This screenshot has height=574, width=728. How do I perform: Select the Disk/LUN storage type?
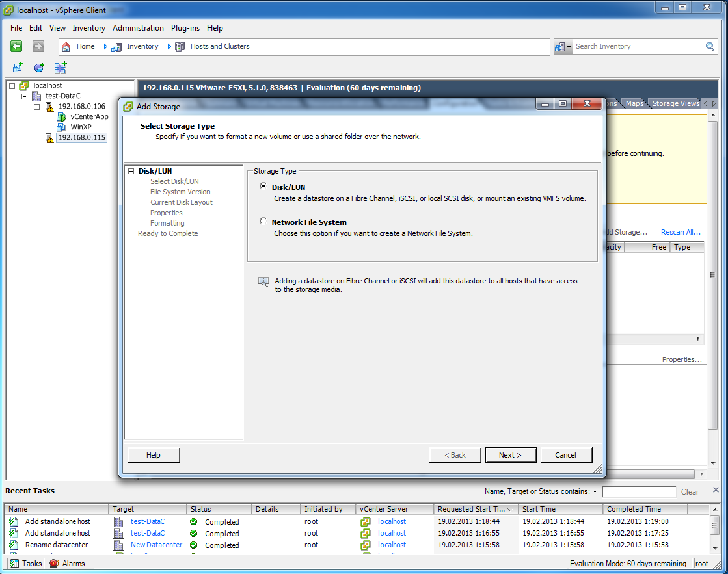(263, 186)
